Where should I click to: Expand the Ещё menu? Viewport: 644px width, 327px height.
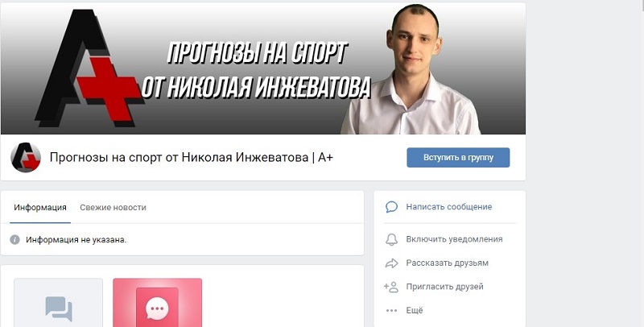[415, 311]
